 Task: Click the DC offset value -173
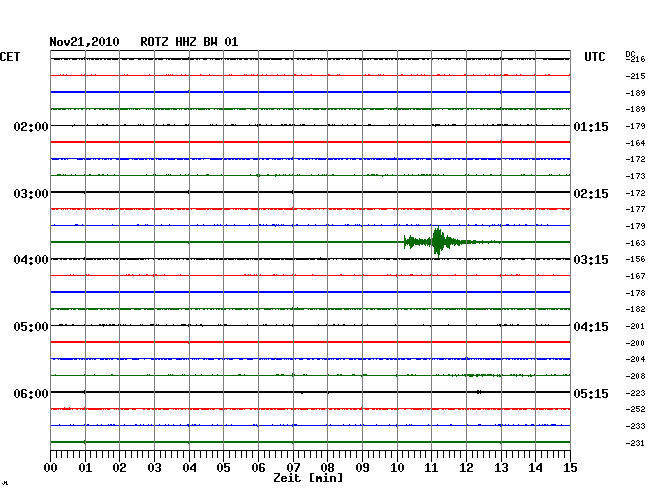pos(635,176)
